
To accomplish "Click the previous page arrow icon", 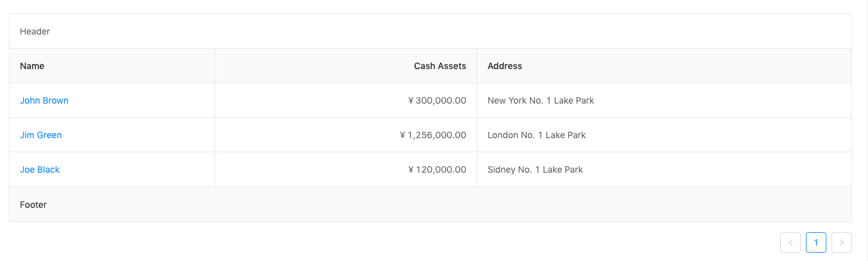I will (x=790, y=242).
